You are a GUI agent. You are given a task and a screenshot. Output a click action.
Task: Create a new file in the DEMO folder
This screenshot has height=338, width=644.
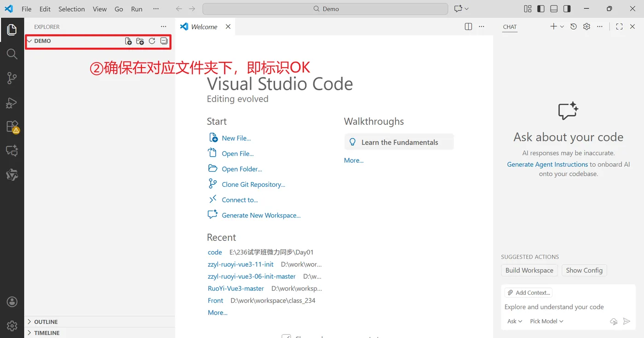coord(128,41)
